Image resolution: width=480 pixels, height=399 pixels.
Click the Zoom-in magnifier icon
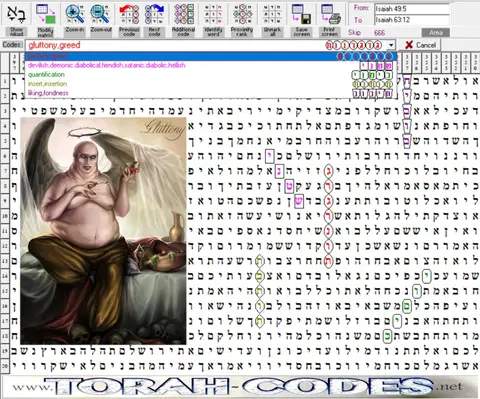[75, 14]
